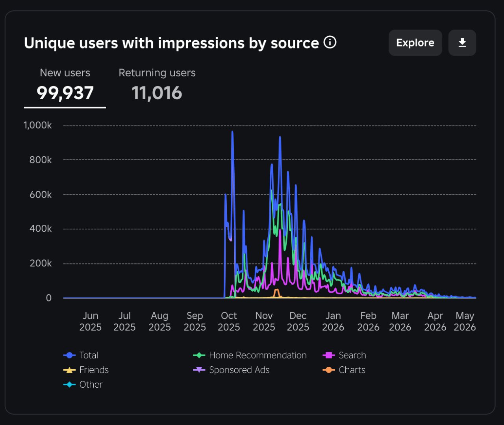Click the 'Aug 2025' x-axis label
504x425 pixels.
[159, 322]
